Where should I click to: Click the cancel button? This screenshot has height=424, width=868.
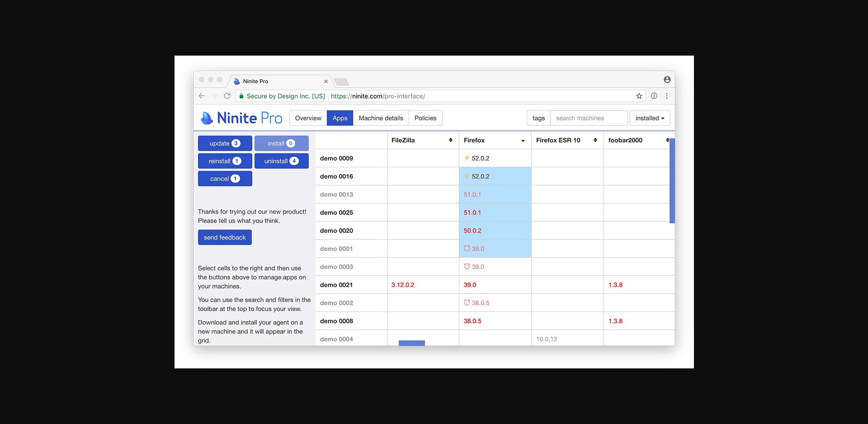pos(225,179)
